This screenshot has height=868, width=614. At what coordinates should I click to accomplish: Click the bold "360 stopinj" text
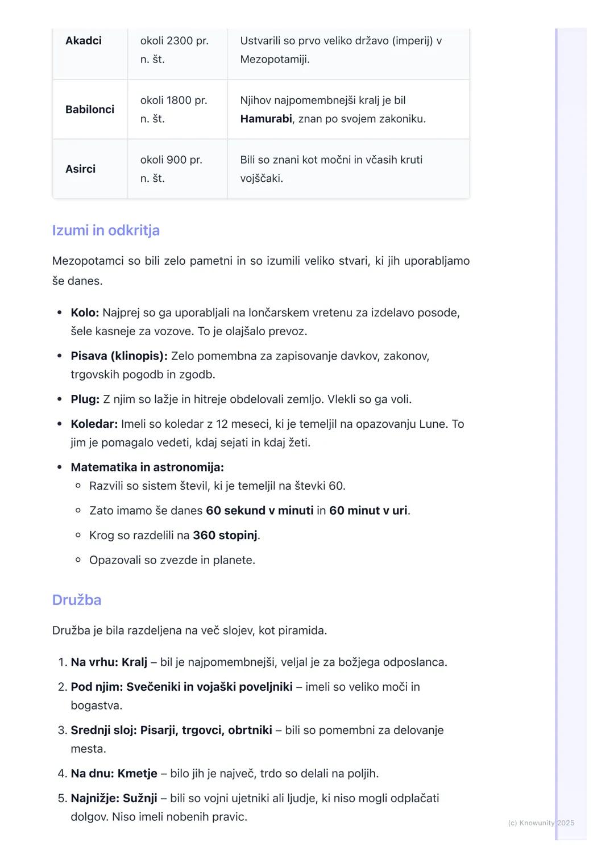(225, 536)
